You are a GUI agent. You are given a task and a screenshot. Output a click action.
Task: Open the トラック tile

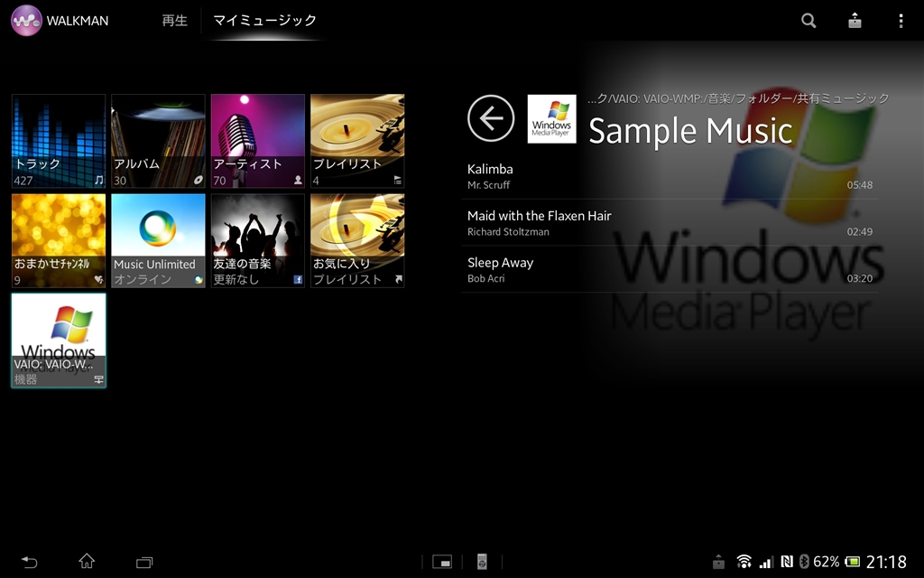tap(59, 141)
